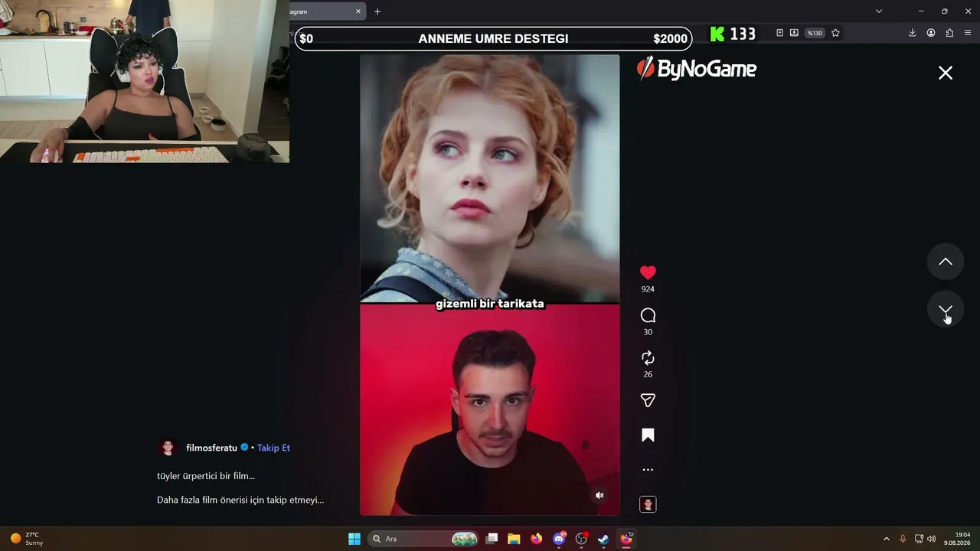Open Steam from the taskbar
This screenshot has height=551, width=980.
point(603,539)
